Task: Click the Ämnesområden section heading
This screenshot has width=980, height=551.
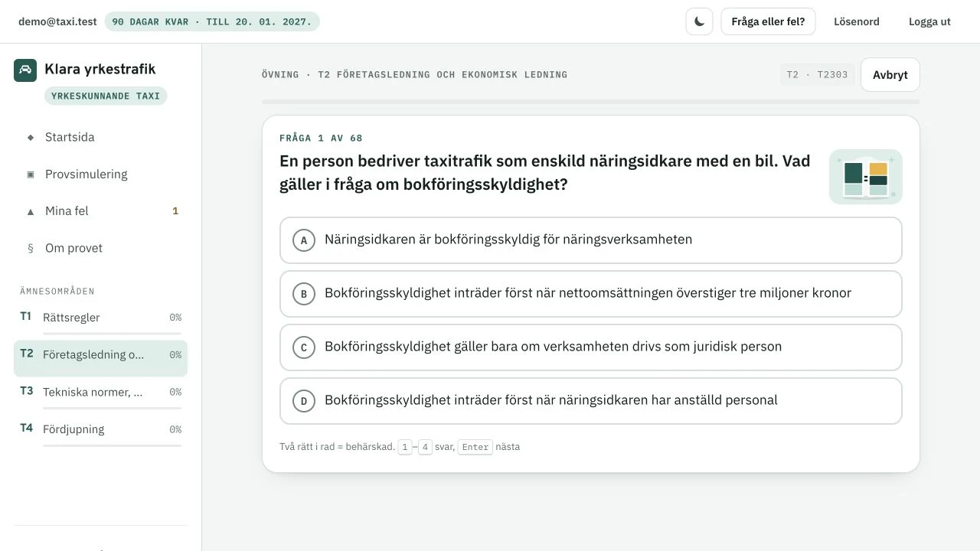Action: coord(57,292)
